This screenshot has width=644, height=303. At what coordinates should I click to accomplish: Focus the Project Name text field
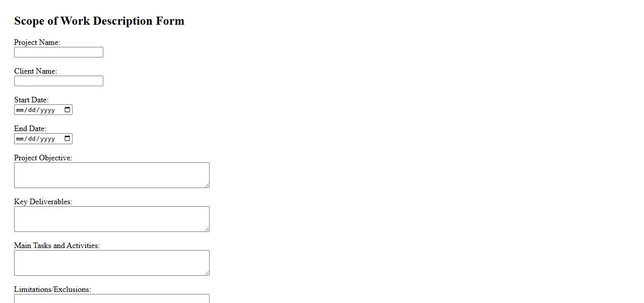tap(58, 52)
